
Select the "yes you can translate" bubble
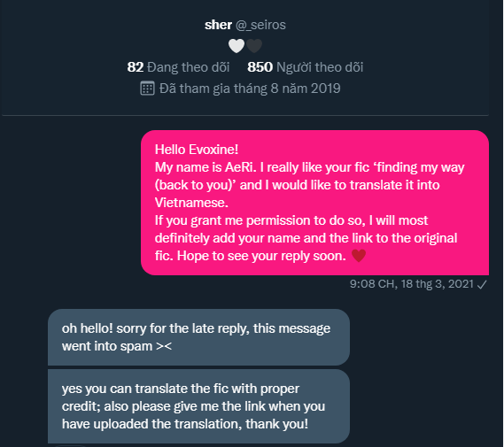click(198, 406)
